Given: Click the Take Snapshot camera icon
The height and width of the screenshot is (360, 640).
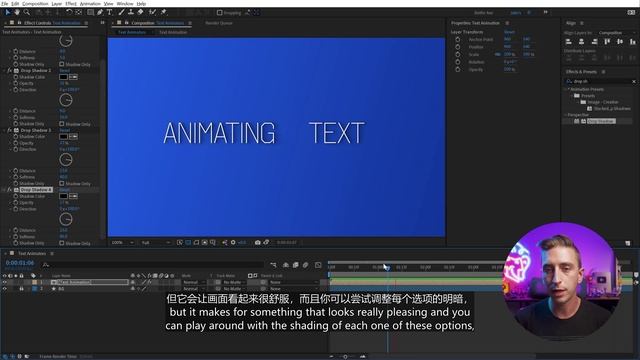Looking at the screenshot, I should (x=258, y=242).
